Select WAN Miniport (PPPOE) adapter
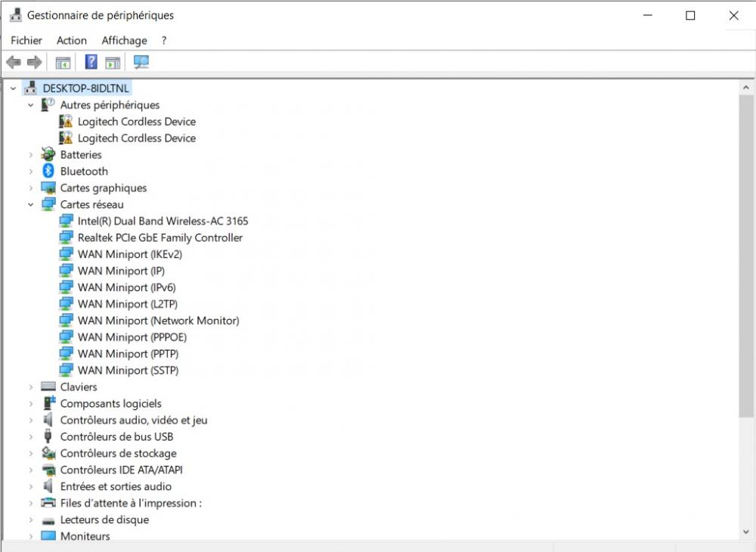The height and width of the screenshot is (552, 756). click(132, 337)
